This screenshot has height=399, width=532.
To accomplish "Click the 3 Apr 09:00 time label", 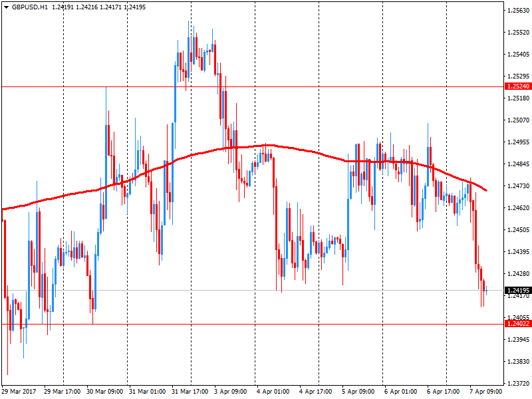I will 230,392.
